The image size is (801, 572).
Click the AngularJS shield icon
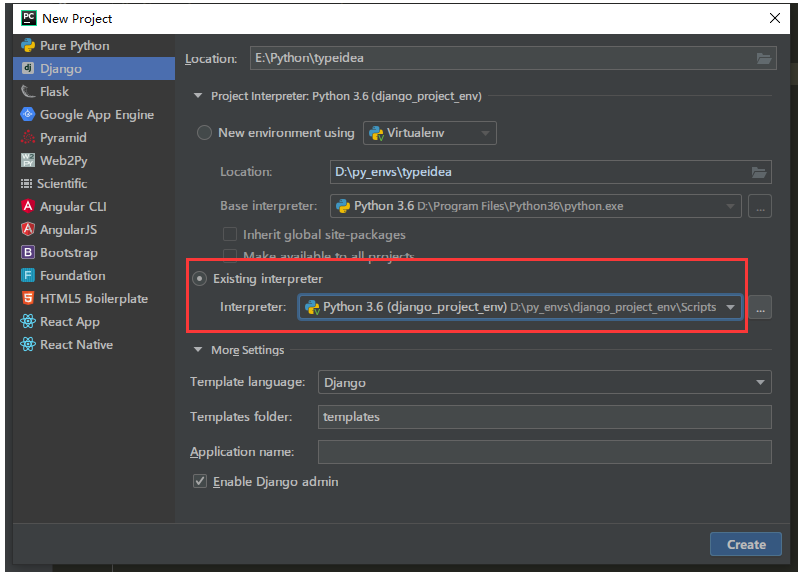[x=28, y=229]
